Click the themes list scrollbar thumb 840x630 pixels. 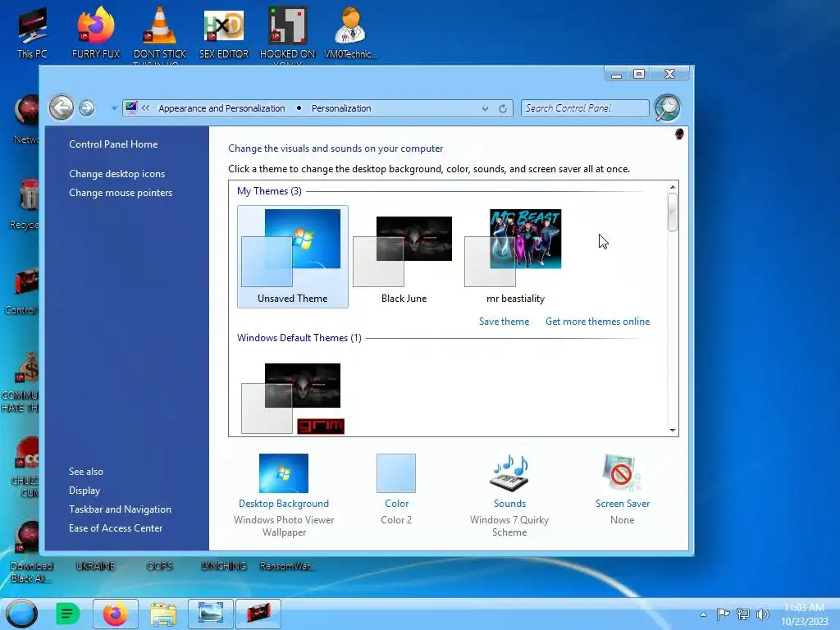click(673, 212)
